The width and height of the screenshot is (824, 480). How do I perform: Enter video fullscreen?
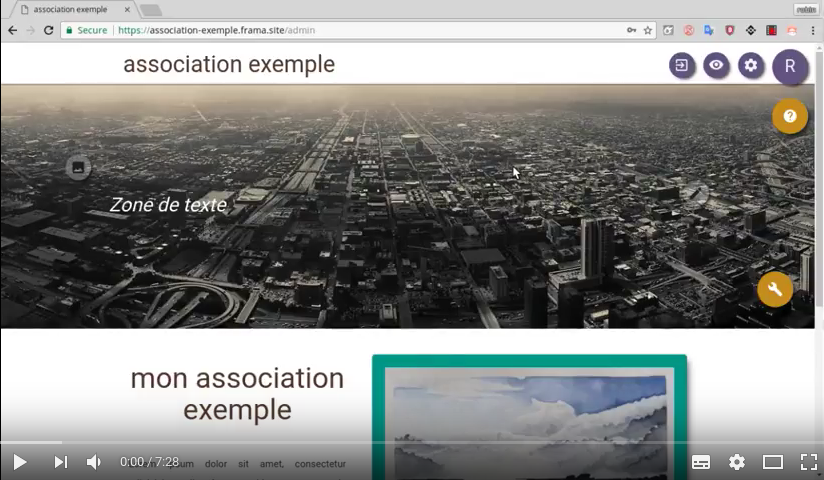[x=809, y=462]
